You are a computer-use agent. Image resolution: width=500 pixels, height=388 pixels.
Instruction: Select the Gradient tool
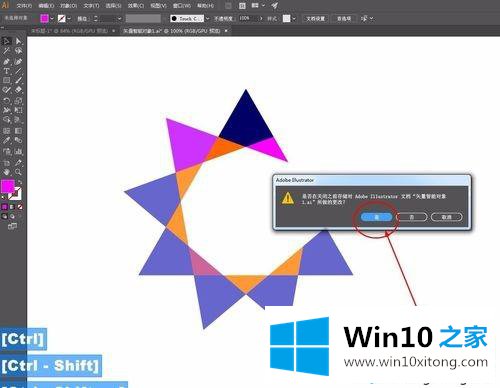18,131
